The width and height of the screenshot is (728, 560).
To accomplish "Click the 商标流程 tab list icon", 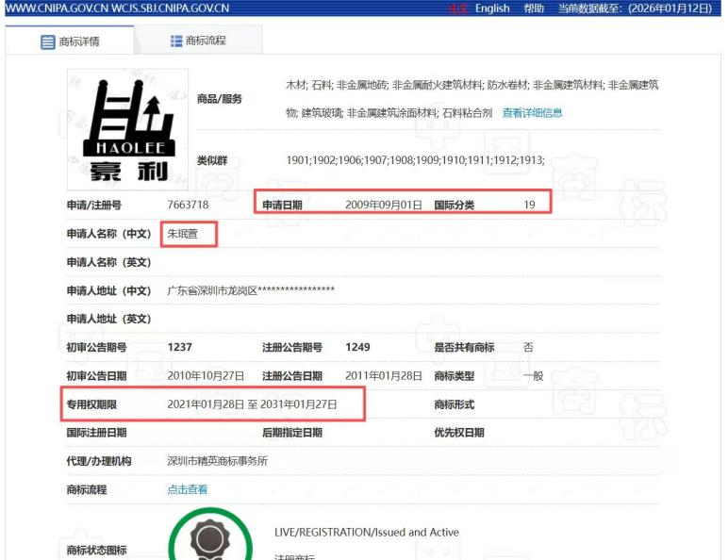I will click(x=175, y=41).
